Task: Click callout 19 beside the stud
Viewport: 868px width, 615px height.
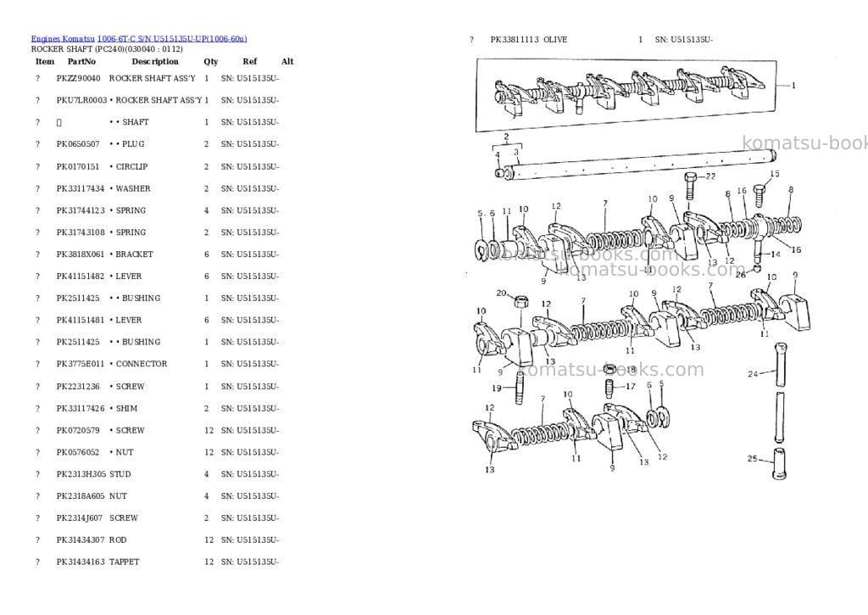Action: click(497, 389)
